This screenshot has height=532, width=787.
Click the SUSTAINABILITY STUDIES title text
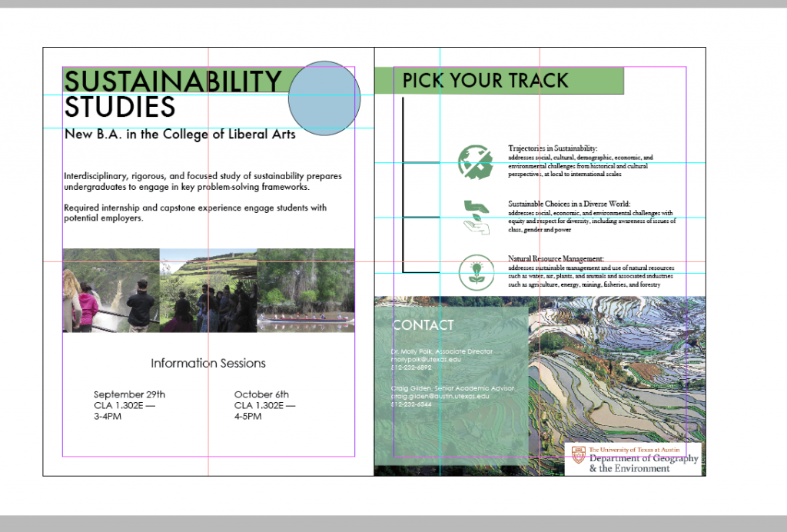[x=174, y=94]
